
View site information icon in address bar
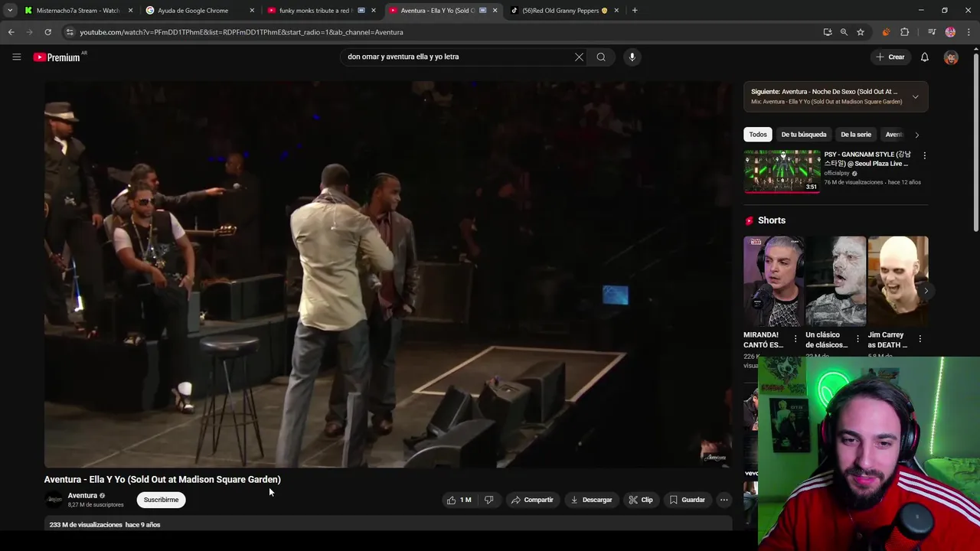coord(70,32)
